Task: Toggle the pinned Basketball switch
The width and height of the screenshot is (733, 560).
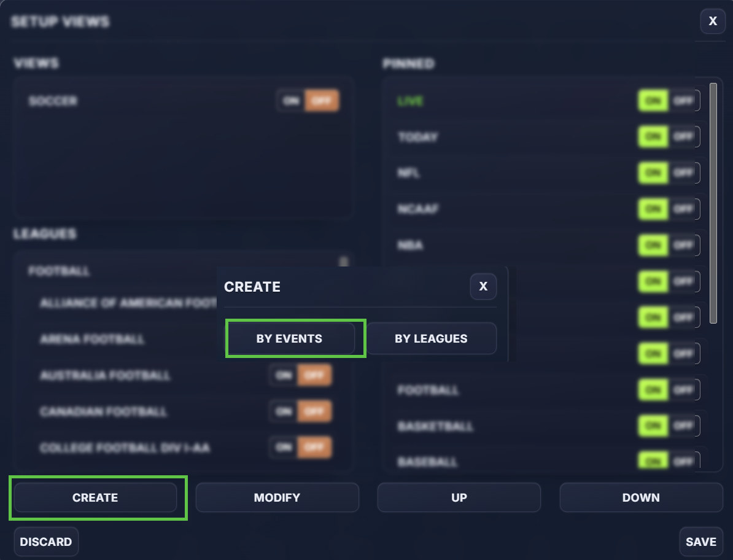Action: point(669,426)
